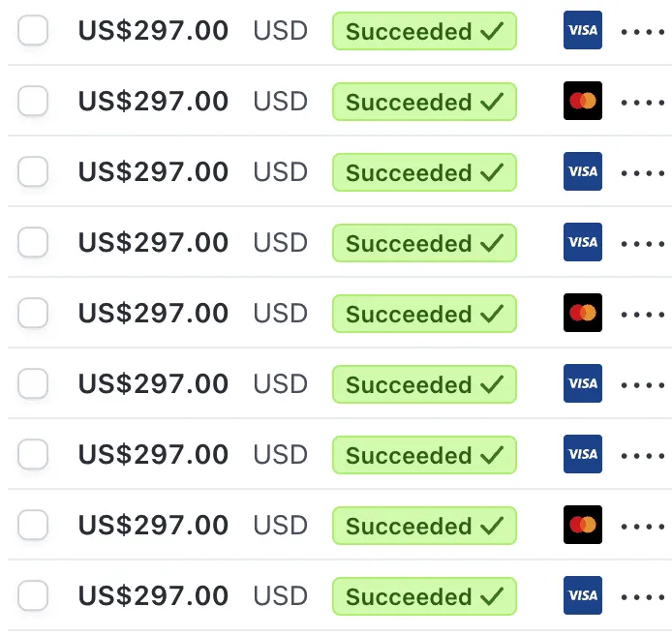Image resolution: width=672 pixels, height=636 pixels.
Task: Click the Mastercard icon in the fifth row
Action: coord(582,313)
